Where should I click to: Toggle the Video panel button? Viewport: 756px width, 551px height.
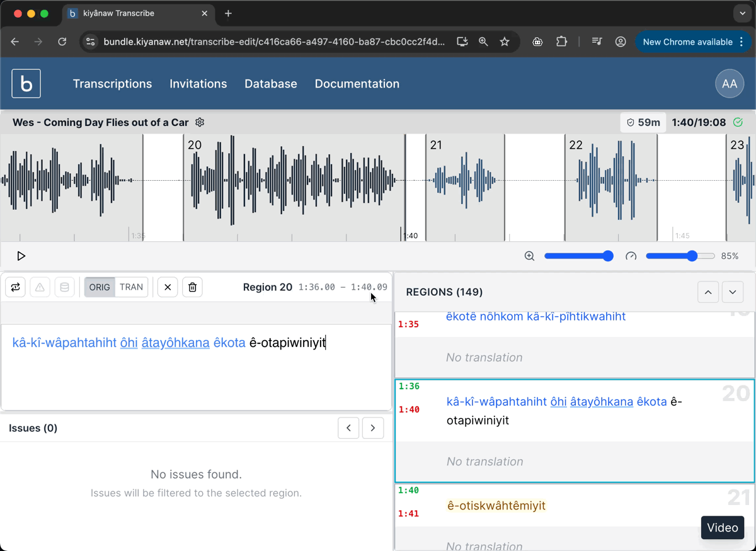pyautogui.click(x=722, y=528)
